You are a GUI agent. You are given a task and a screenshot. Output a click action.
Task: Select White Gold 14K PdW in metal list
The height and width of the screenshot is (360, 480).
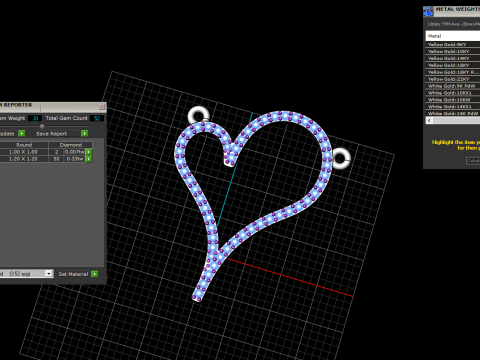(x=453, y=114)
